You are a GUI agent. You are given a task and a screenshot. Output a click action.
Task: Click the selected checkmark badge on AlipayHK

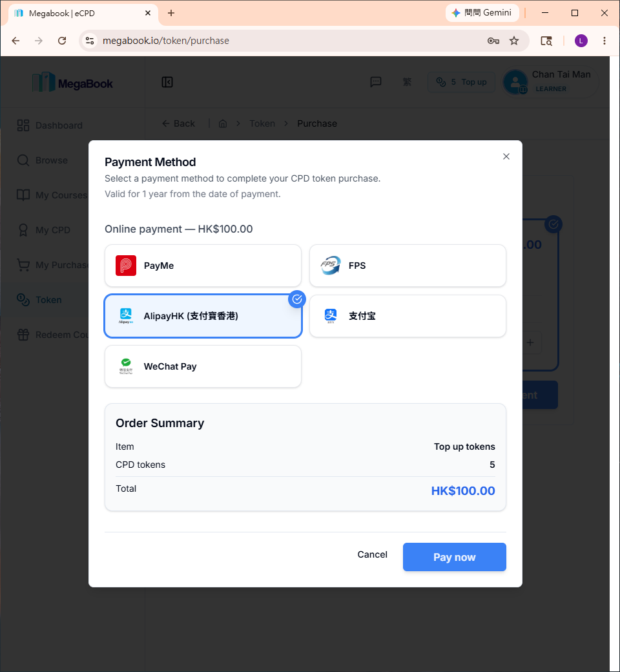(x=297, y=299)
